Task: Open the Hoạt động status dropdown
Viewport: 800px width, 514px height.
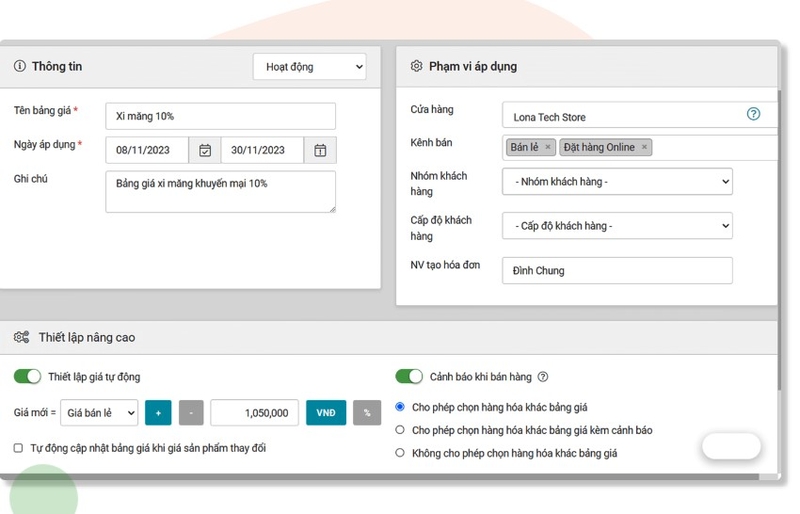Action: [x=310, y=66]
